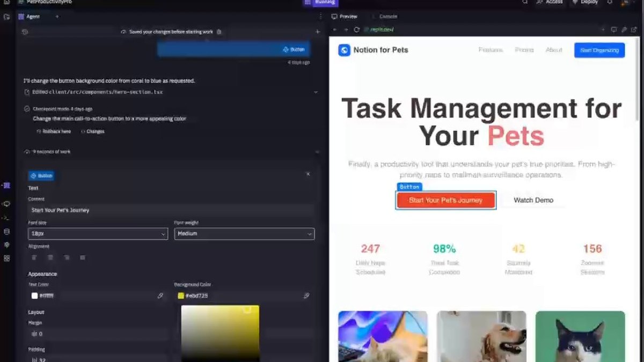Open the Features link in the site nav
644x362 pixels.
coord(491,50)
